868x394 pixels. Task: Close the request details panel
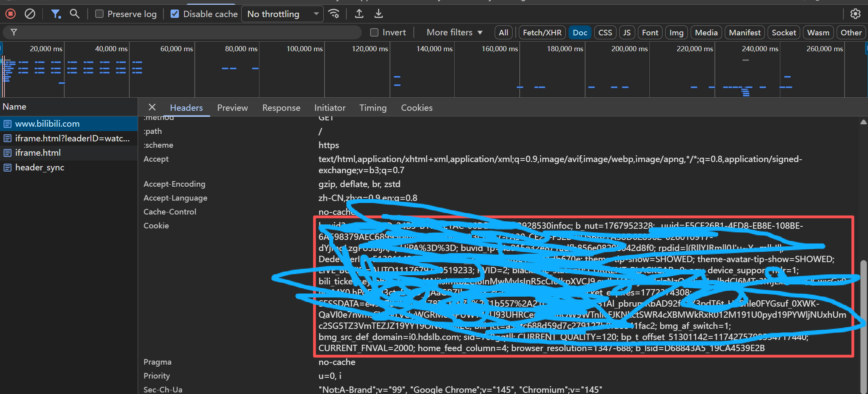tap(152, 107)
